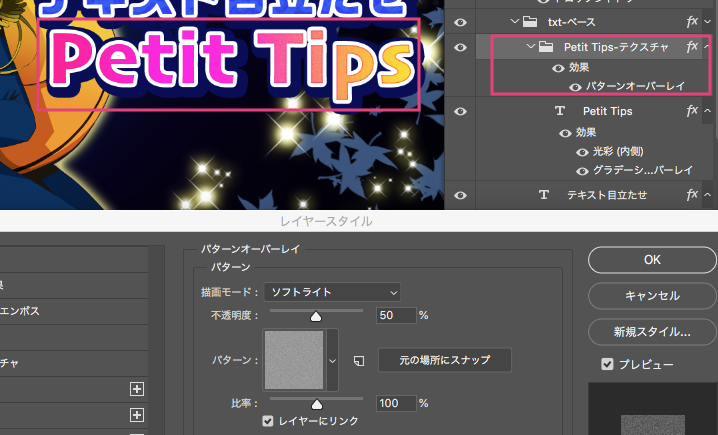Toggle 光彩 (内側) effect visibility

point(582,152)
